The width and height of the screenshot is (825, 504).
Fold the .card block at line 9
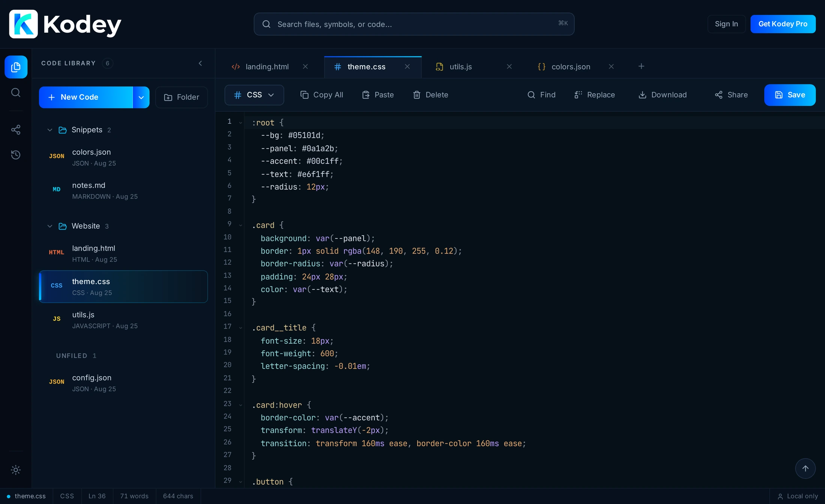240,225
